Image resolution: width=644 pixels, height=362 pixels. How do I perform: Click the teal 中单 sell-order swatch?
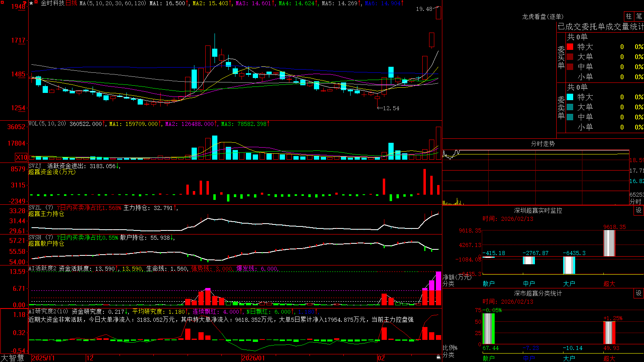point(570,117)
